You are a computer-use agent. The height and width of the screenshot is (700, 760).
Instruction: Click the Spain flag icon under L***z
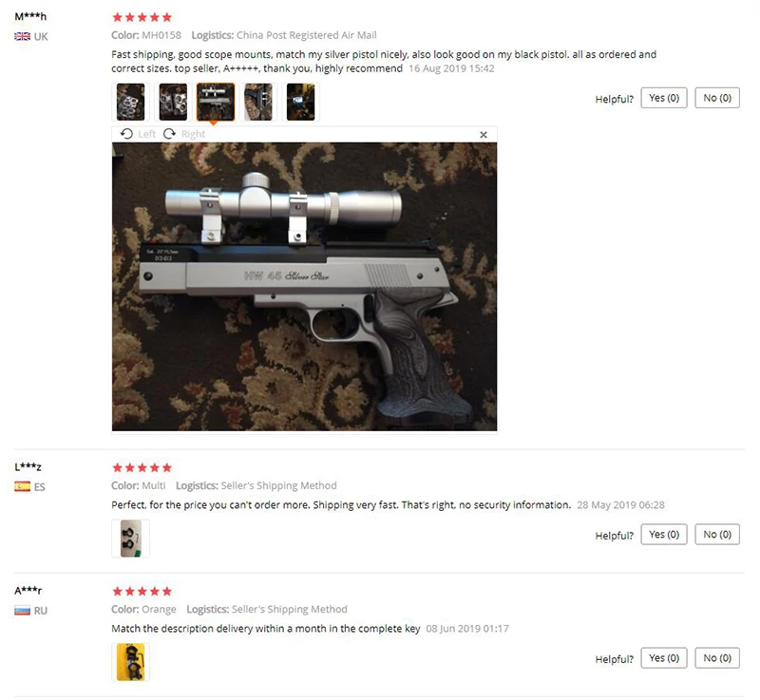22,486
